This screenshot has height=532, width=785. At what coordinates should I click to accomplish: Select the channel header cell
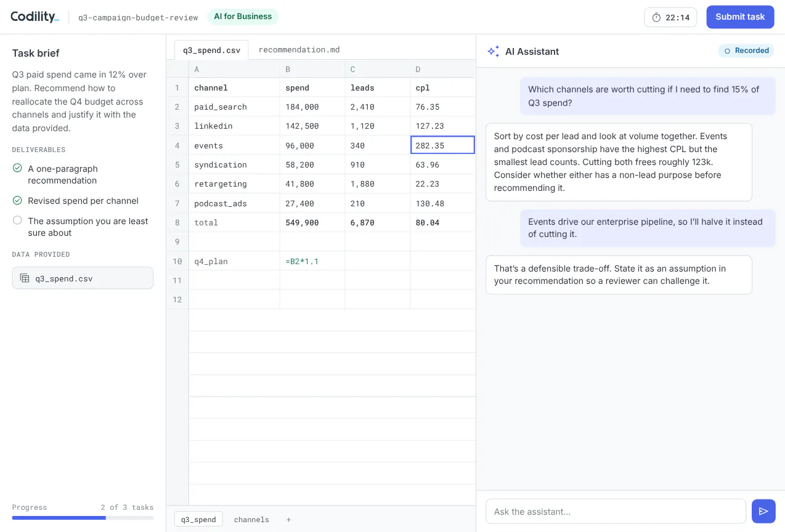tap(234, 87)
